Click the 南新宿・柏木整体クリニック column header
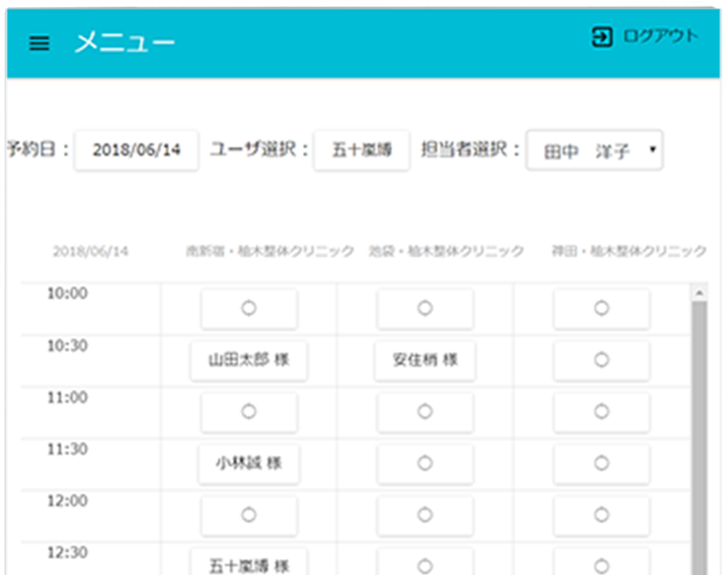This screenshot has height=575, width=728. [x=270, y=251]
